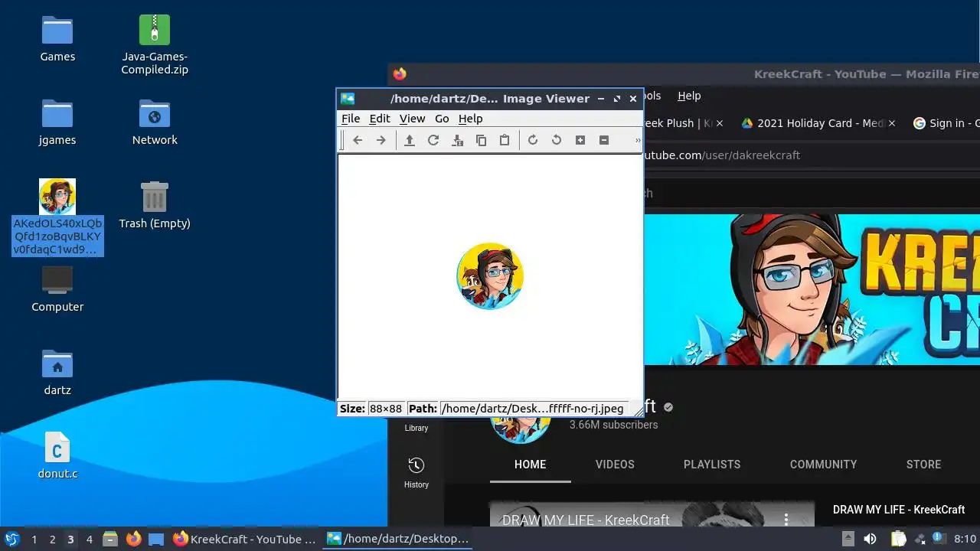This screenshot has width=980, height=551.
Task: Click the 88×88 size value
Action: (386, 409)
